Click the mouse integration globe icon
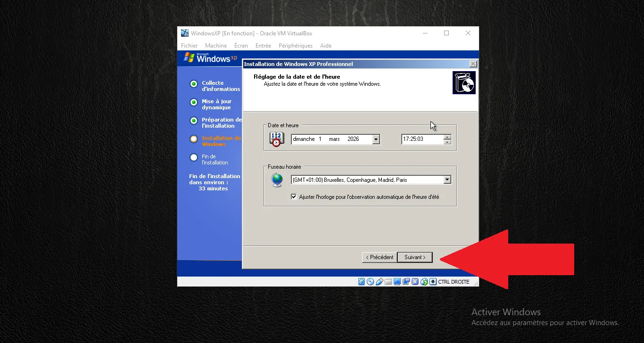Screen dimensions: 644x343 point(424,282)
